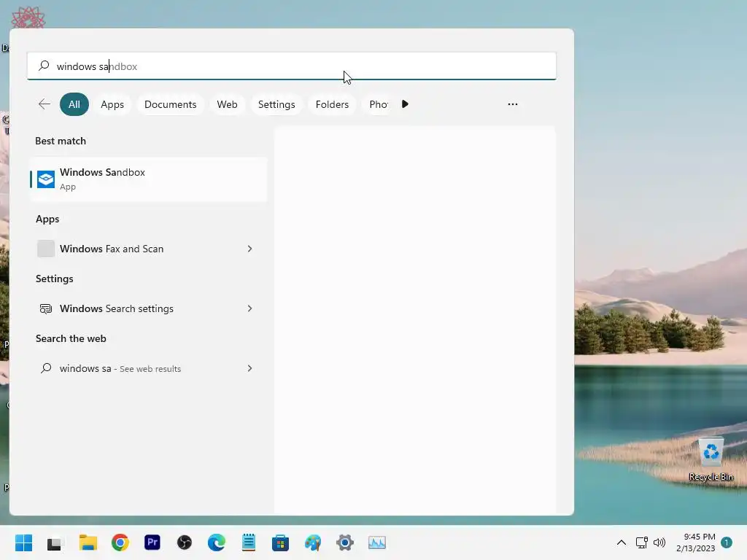Open resource monitor graph icon on taskbar
The width and height of the screenshot is (747, 560).
[377, 542]
